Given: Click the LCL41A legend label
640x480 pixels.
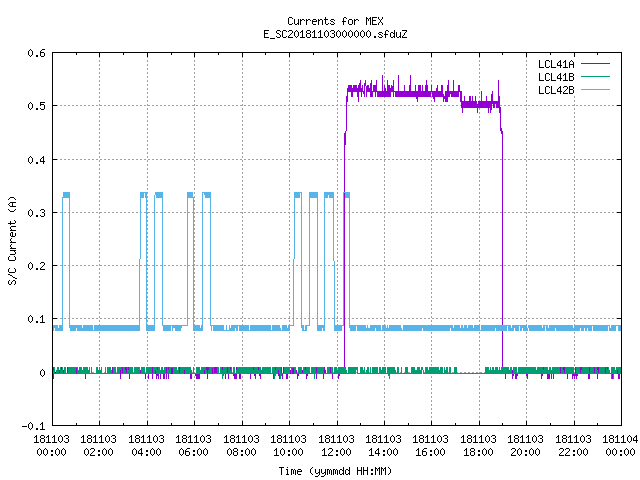Looking at the screenshot, I should pyautogui.click(x=556, y=64).
